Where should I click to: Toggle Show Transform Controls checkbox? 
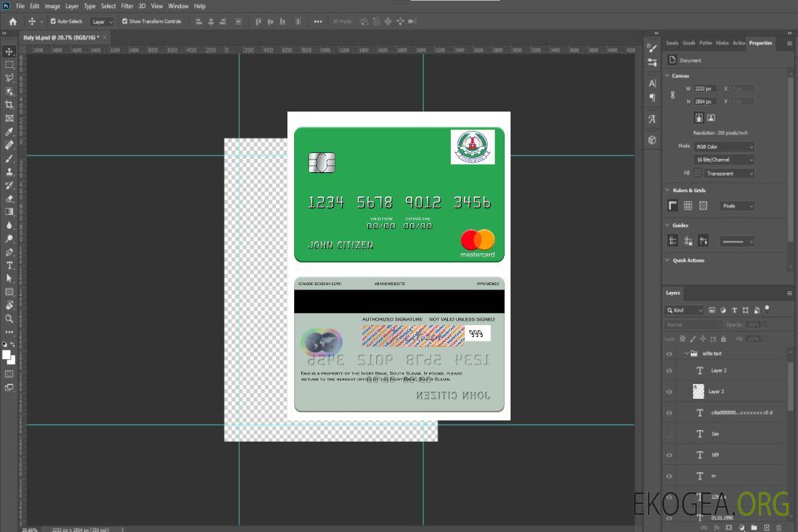[125, 21]
